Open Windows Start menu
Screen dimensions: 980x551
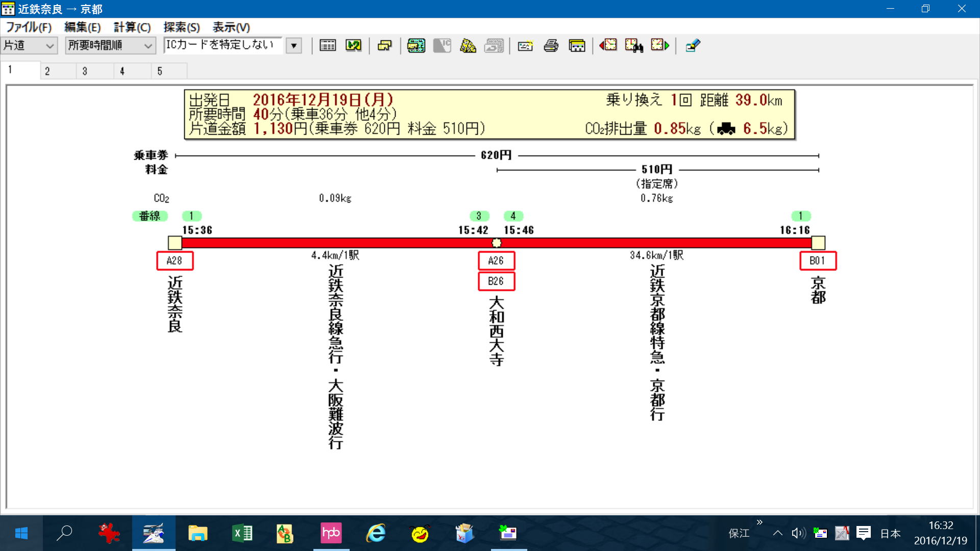tap(21, 533)
